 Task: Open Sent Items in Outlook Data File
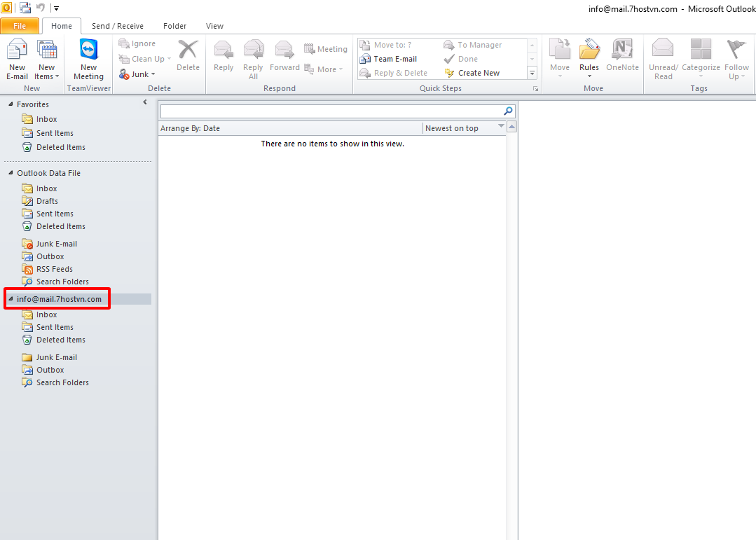48,214
